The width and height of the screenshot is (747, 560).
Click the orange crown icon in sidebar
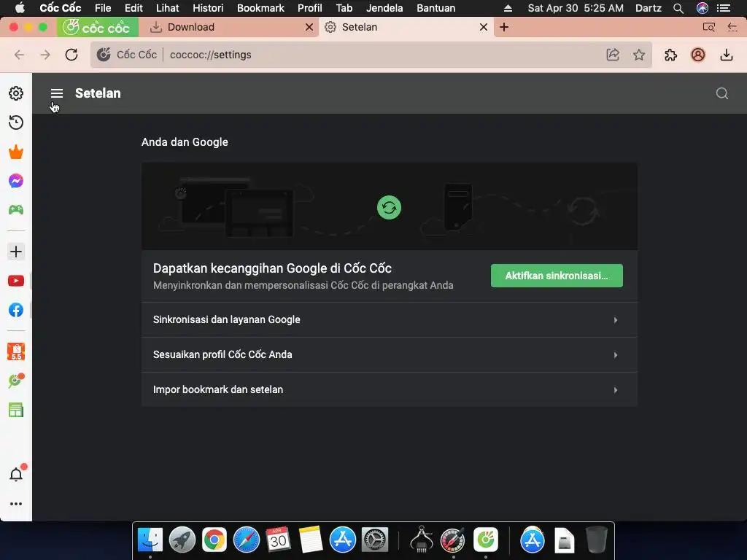[16, 152]
